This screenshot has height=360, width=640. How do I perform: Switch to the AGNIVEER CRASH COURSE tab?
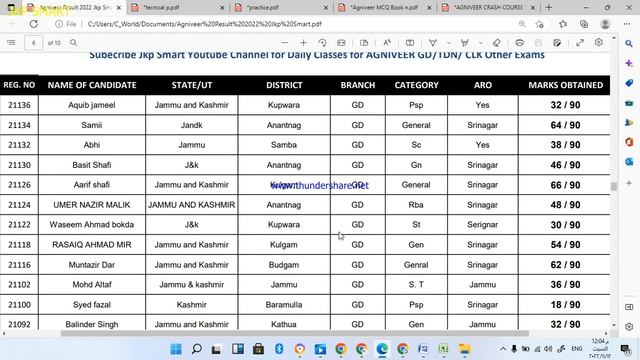tap(488, 7)
